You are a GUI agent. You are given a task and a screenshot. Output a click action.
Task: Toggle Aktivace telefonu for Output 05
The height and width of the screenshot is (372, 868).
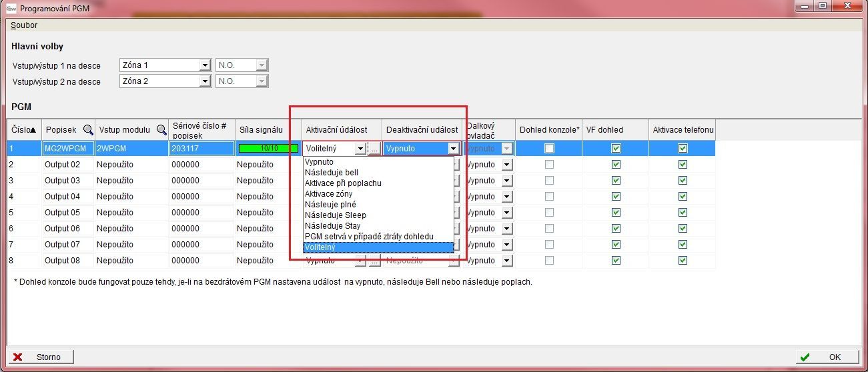(683, 212)
